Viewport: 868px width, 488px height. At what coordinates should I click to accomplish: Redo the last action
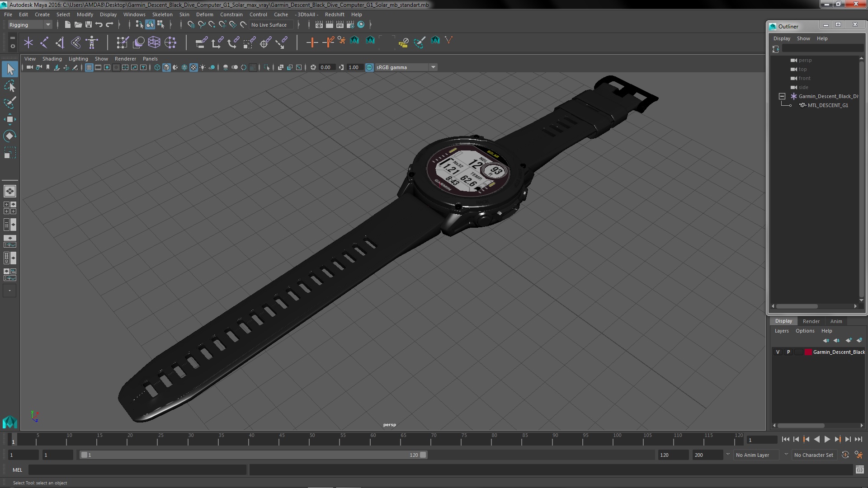pos(109,25)
